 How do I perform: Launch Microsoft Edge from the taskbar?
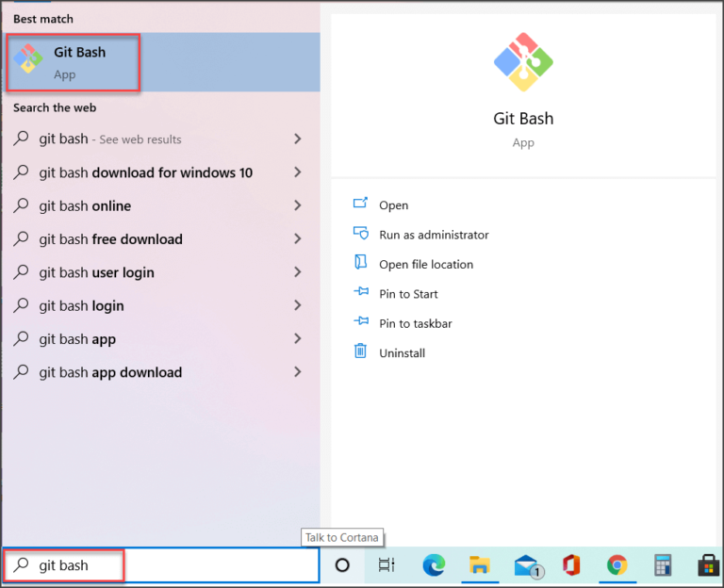[x=434, y=565]
